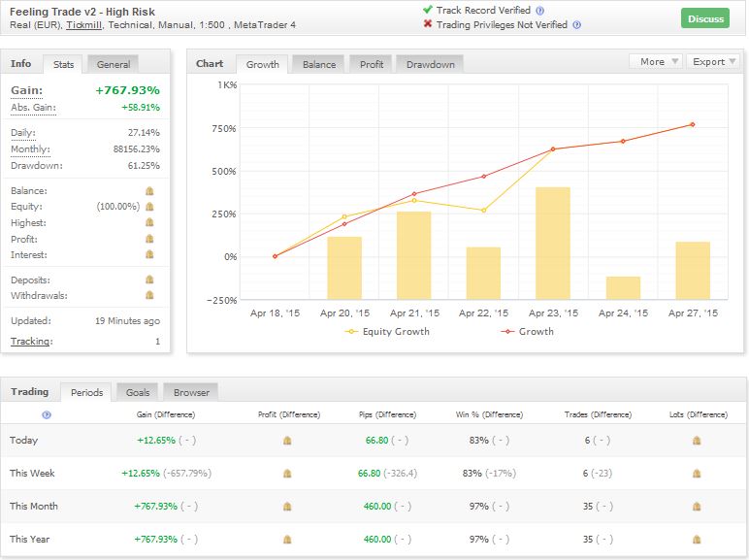Click the lock icon beside Equity
This screenshot has width=749, height=560.
[149, 207]
